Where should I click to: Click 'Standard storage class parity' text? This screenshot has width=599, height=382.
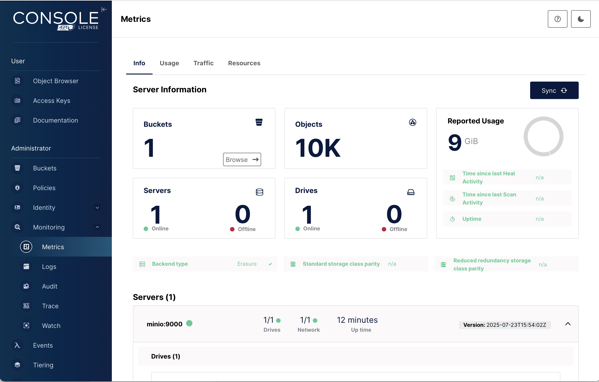pyautogui.click(x=341, y=264)
